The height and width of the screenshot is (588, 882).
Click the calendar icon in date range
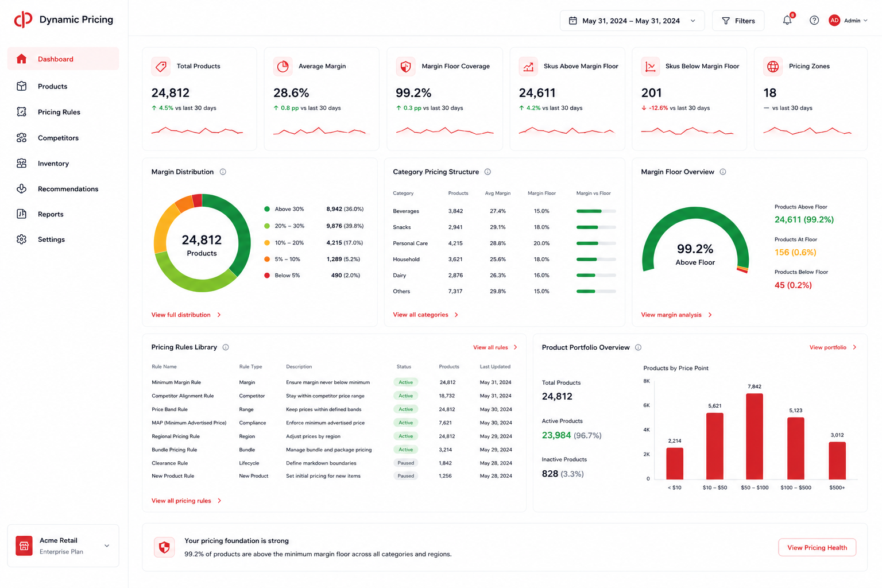point(572,21)
